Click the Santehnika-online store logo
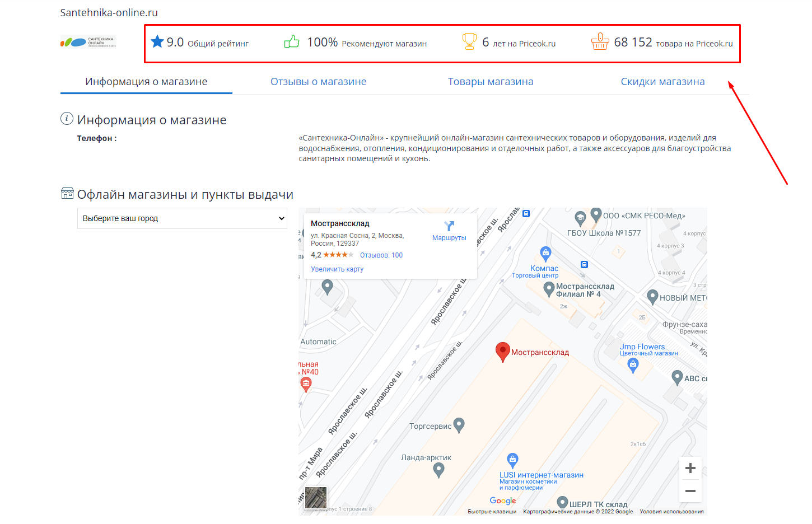Screen dimensions: 812x524 [x=88, y=42]
